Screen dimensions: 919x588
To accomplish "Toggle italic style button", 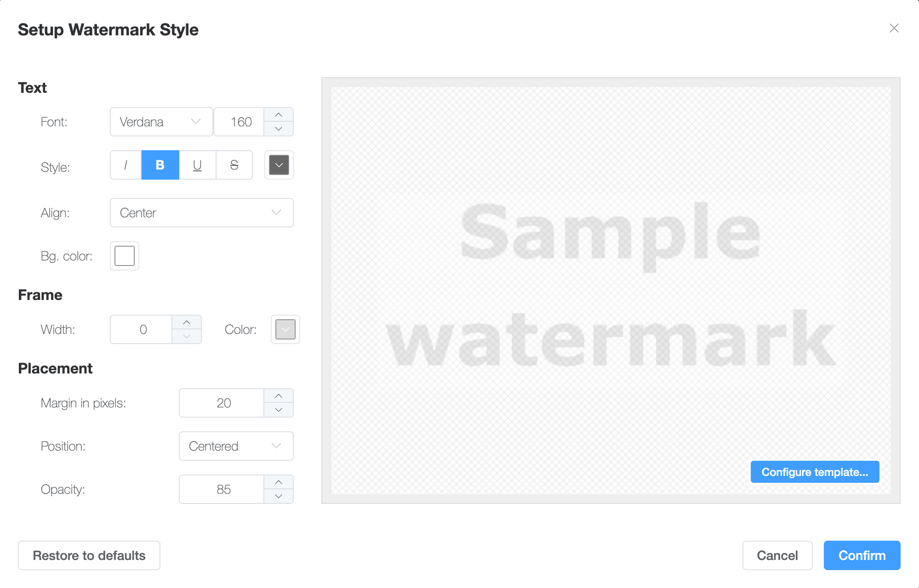I will coord(124,165).
